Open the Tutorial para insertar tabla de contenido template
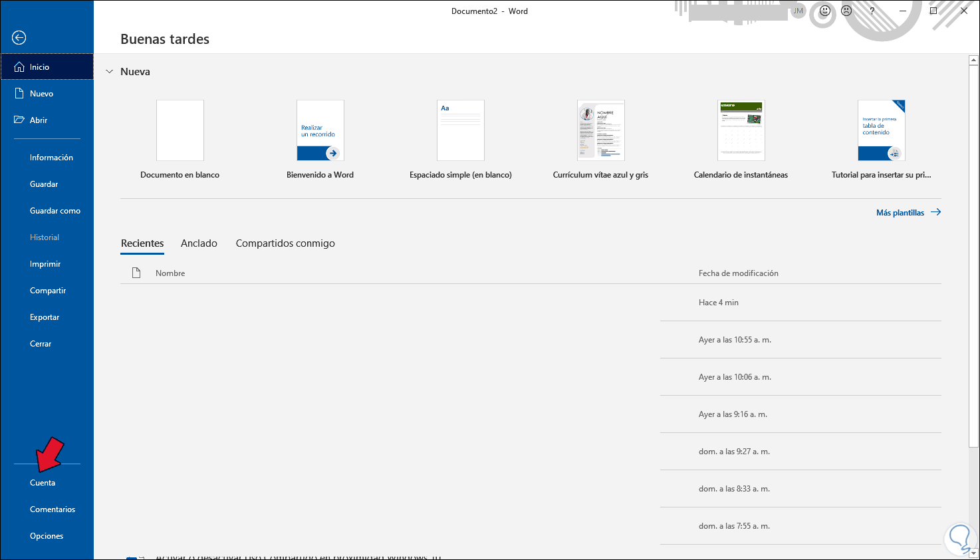Screen dimensions: 980x560 [x=881, y=140]
